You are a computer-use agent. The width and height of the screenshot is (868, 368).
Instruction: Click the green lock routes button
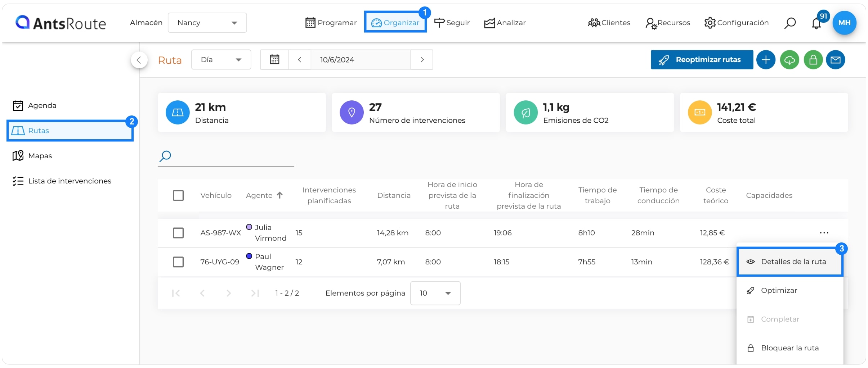coord(813,60)
